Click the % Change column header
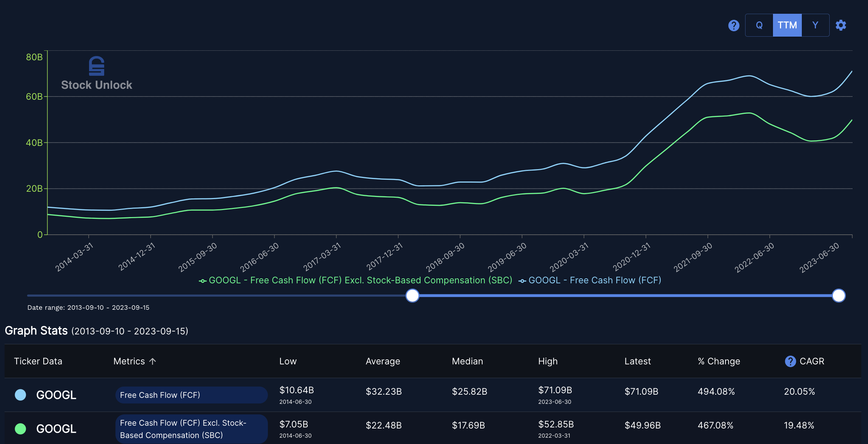The height and width of the screenshot is (444, 868). pyautogui.click(x=719, y=361)
